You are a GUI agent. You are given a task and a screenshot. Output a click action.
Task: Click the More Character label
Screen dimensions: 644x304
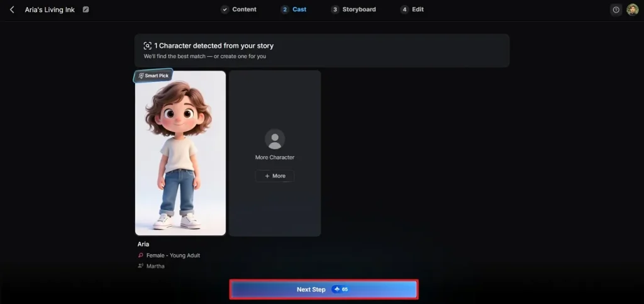click(275, 157)
